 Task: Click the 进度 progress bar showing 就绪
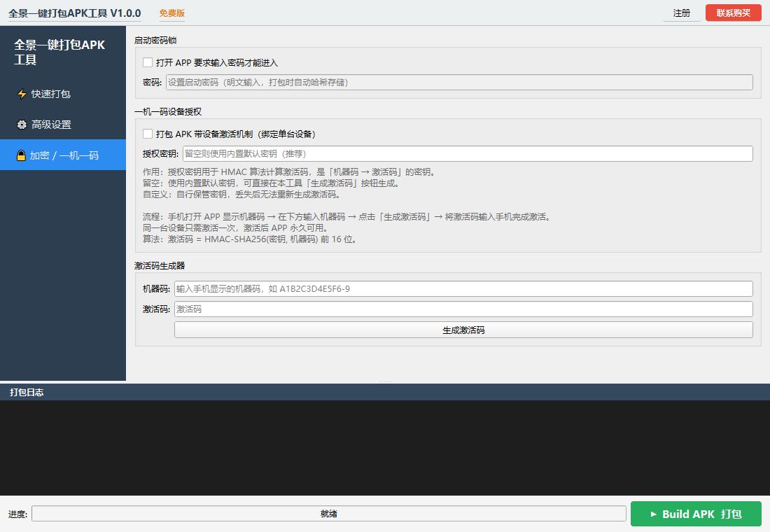(329, 514)
